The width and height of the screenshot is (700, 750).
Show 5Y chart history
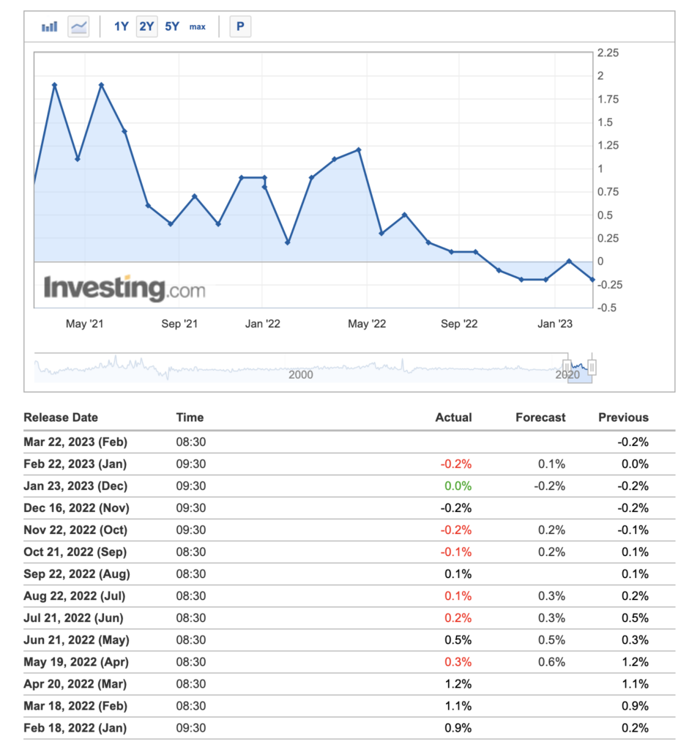point(172,27)
